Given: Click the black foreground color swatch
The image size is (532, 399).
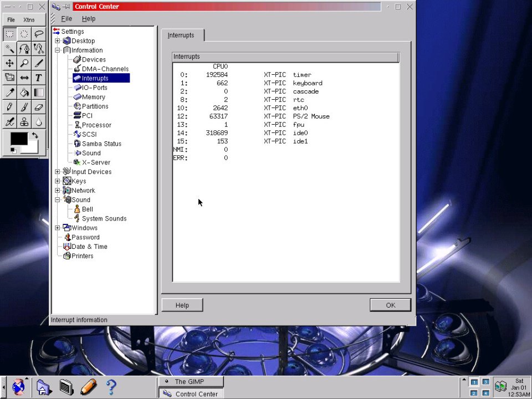Looking at the screenshot, I should click(x=18, y=139).
